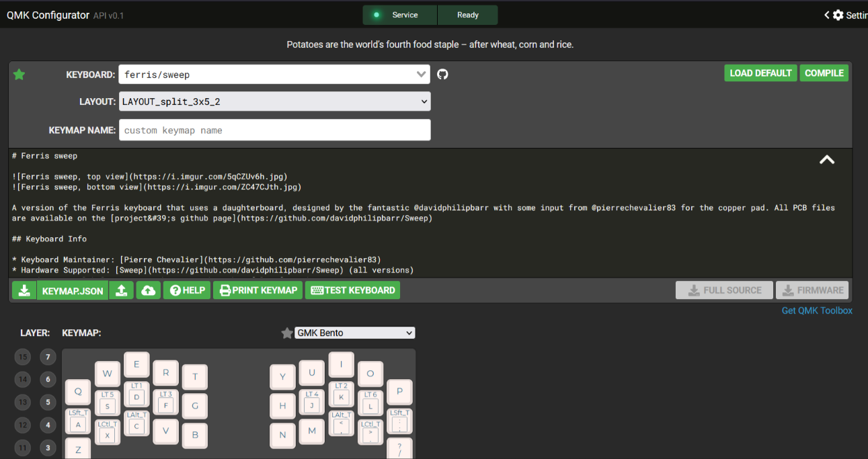Select the LT 1 D key
This screenshot has width=868, height=459.
click(x=136, y=394)
